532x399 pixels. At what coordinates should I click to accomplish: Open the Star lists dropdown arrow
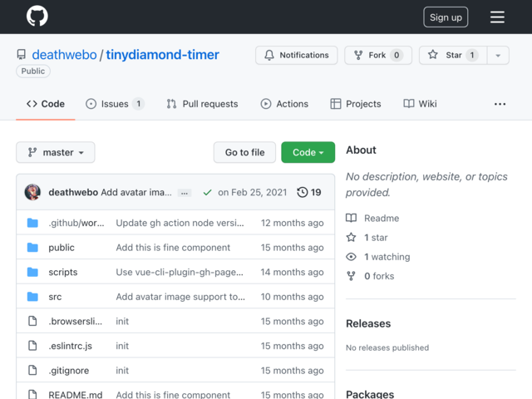click(498, 55)
